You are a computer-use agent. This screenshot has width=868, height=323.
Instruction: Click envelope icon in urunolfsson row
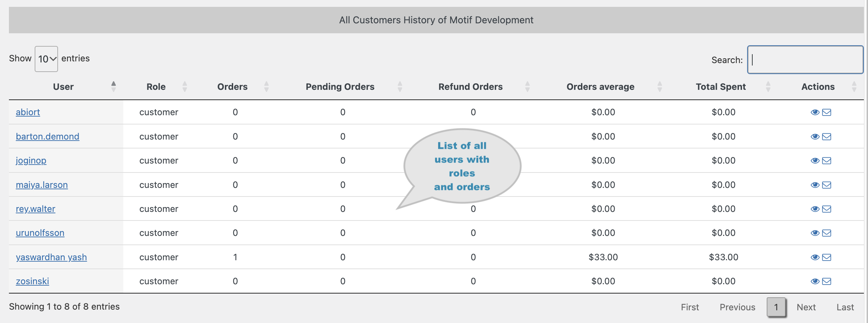point(827,233)
